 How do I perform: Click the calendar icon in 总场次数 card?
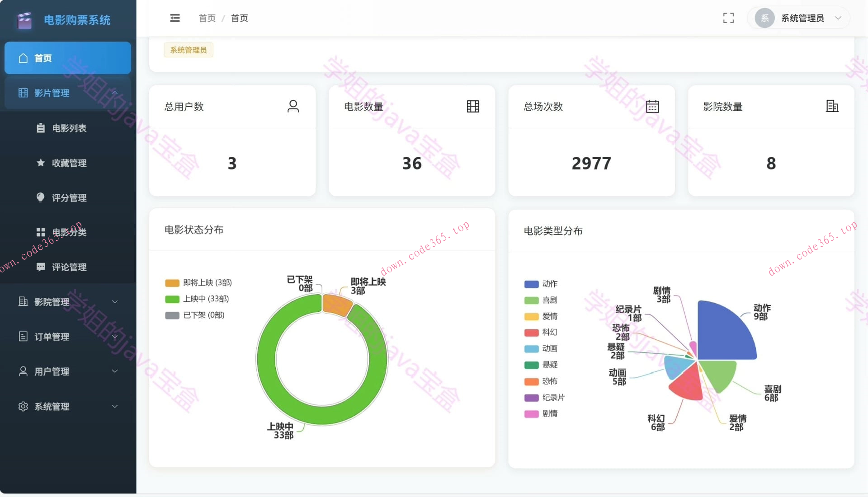pyautogui.click(x=652, y=106)
